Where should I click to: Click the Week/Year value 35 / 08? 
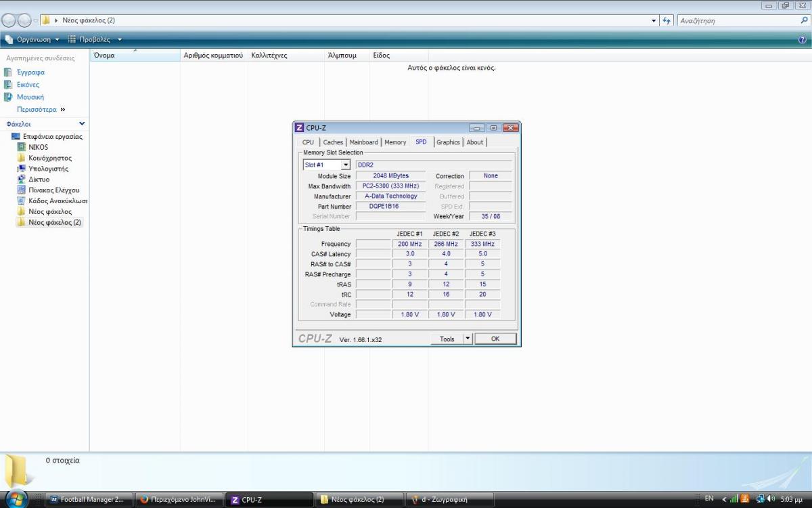(x=491, y=216)
